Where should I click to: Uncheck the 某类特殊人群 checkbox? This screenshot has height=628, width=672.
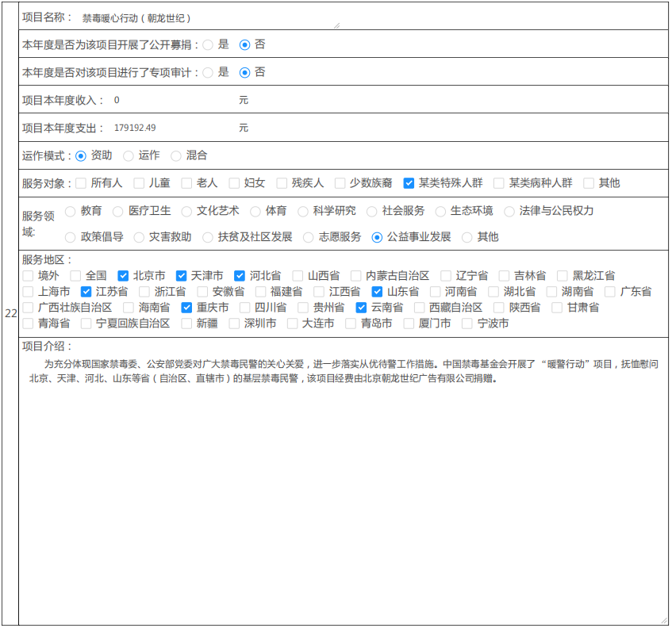pos(409,183)
